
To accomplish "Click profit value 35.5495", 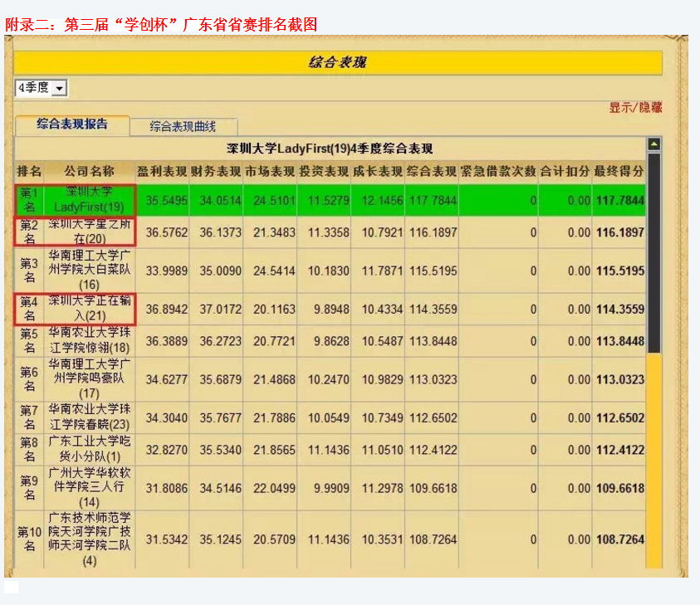I will coord(167,200).
